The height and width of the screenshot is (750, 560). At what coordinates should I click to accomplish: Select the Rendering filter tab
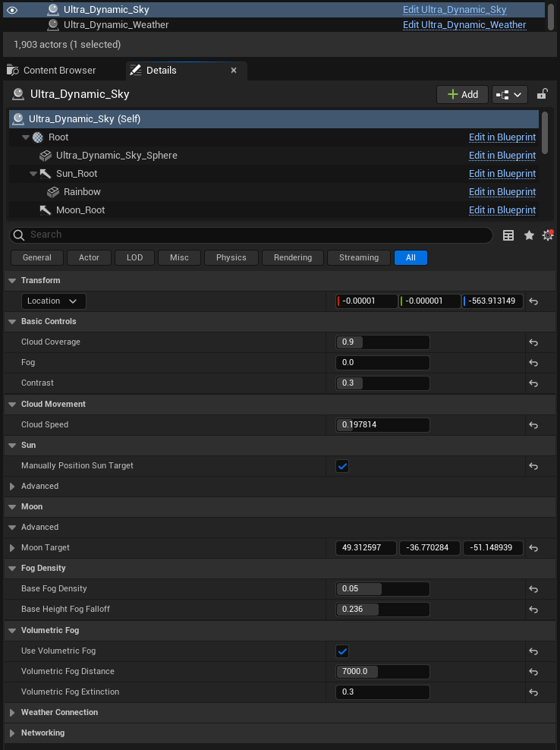(x=293, y=257)
